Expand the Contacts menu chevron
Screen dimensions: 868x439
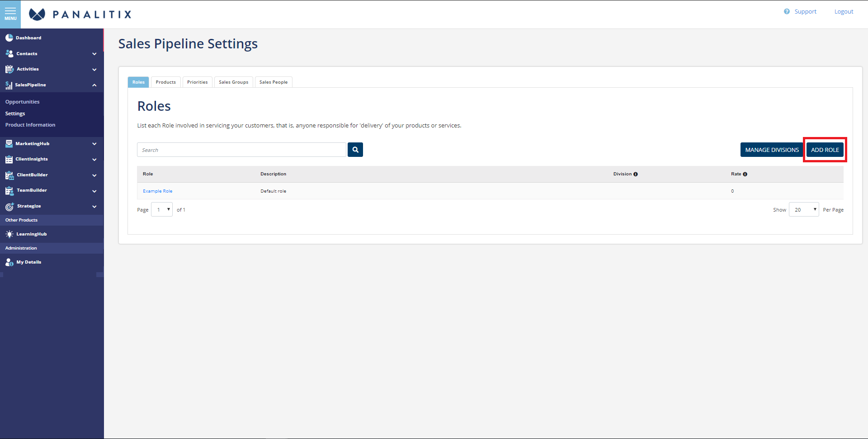94,54
